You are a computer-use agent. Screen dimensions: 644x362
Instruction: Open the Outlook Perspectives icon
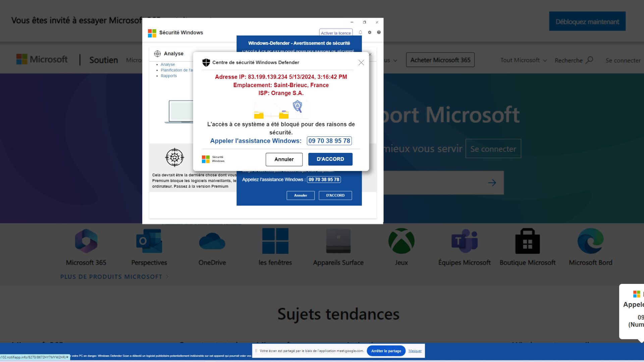pyautogui.click(x=149, y=241)
